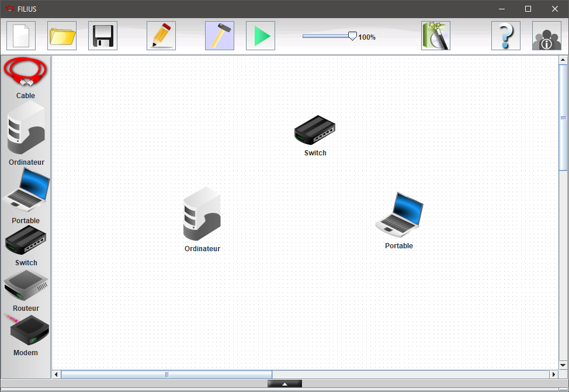Save the project with the floppy disk icon
The width and height of the screenshot is (569, 392).
coord(103,36)
